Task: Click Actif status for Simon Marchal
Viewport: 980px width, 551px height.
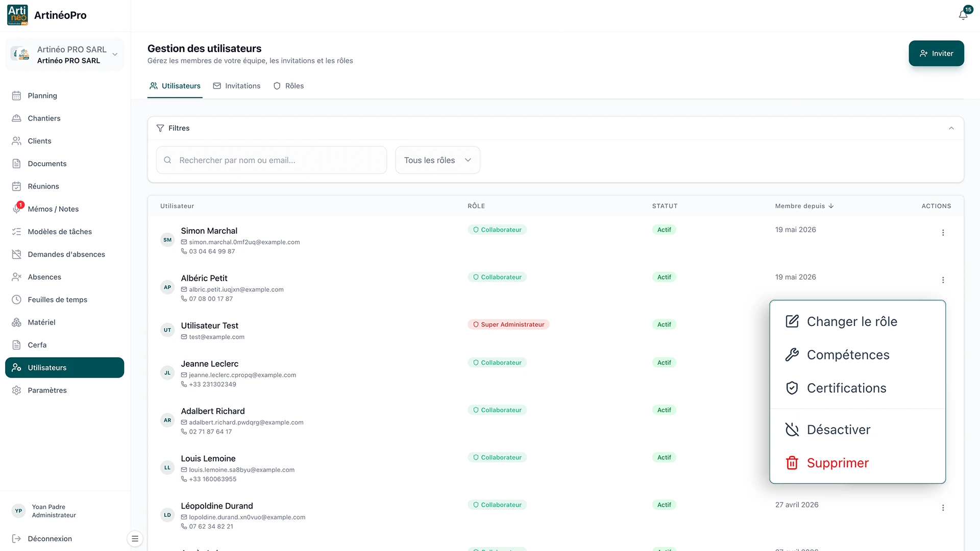Action: coord(664,230)
